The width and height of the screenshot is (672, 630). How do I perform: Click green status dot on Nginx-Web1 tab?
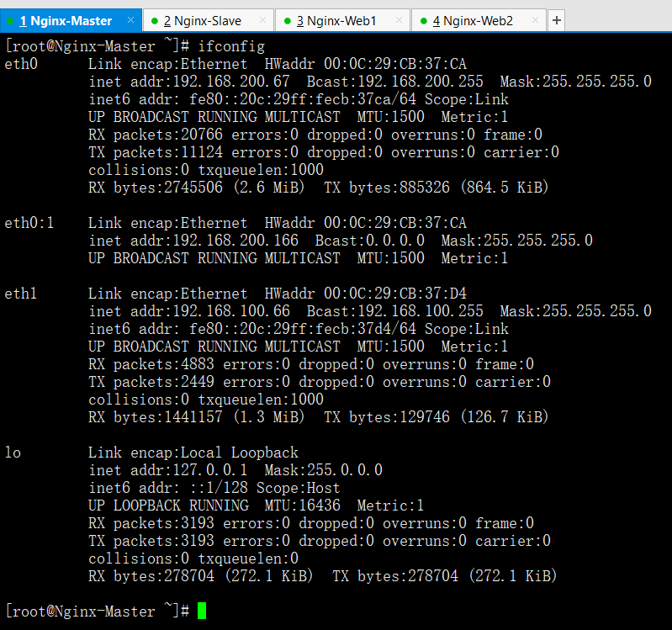click(288, 21)
